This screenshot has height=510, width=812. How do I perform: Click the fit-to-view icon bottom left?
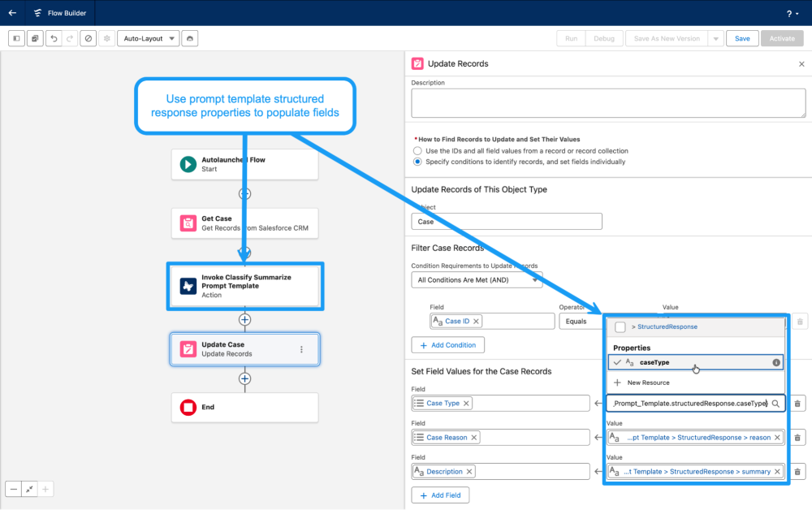(x=29, y=489)
